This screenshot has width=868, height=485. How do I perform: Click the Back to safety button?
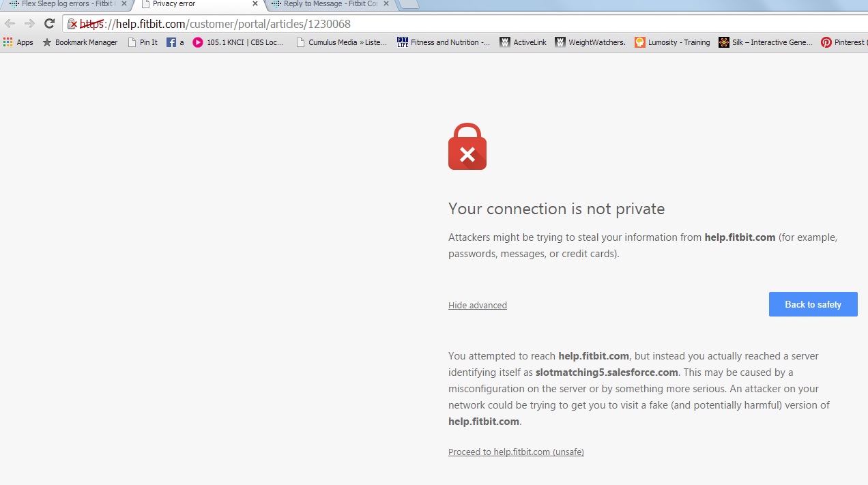tap(813, 304)
